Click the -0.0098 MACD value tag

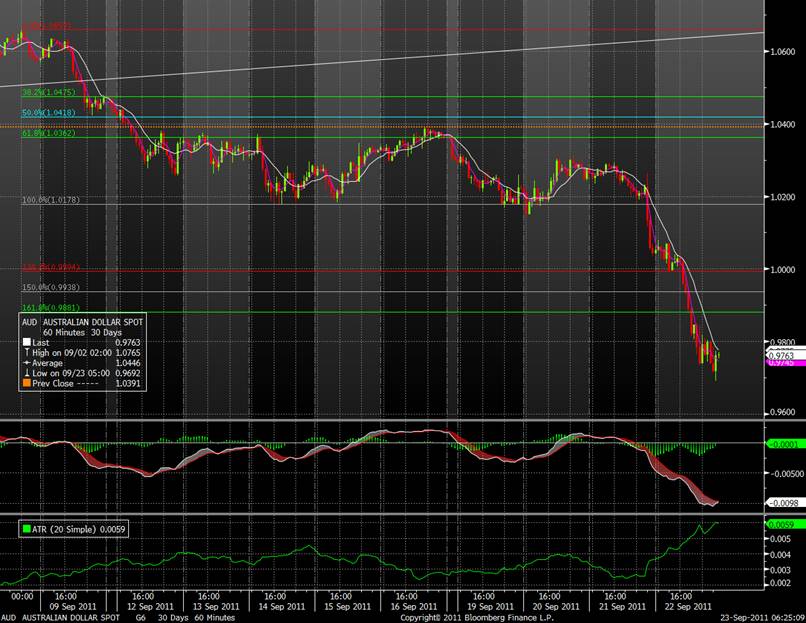click(781, 502)
